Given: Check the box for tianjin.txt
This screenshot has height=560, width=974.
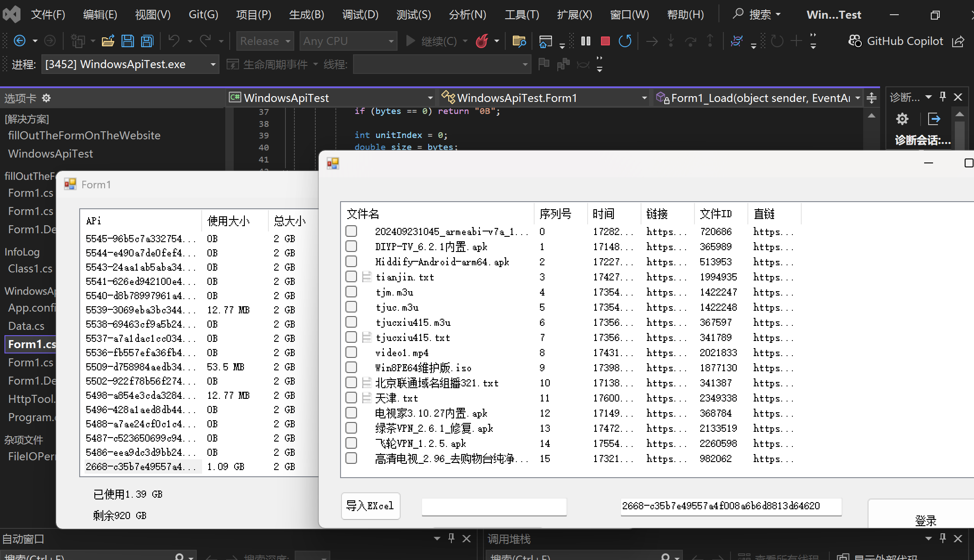Looking at the screenshot, I should (x=351, y=277).
